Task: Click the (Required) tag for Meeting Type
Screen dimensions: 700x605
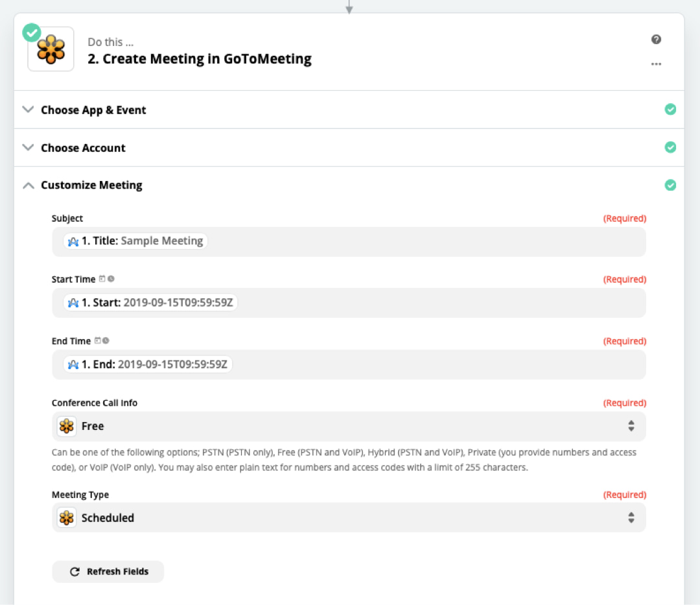Action: coord(625,495)
